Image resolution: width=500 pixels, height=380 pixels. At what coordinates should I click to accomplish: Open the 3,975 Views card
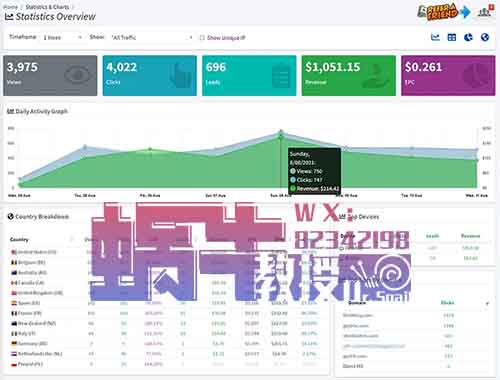(50, 76)
